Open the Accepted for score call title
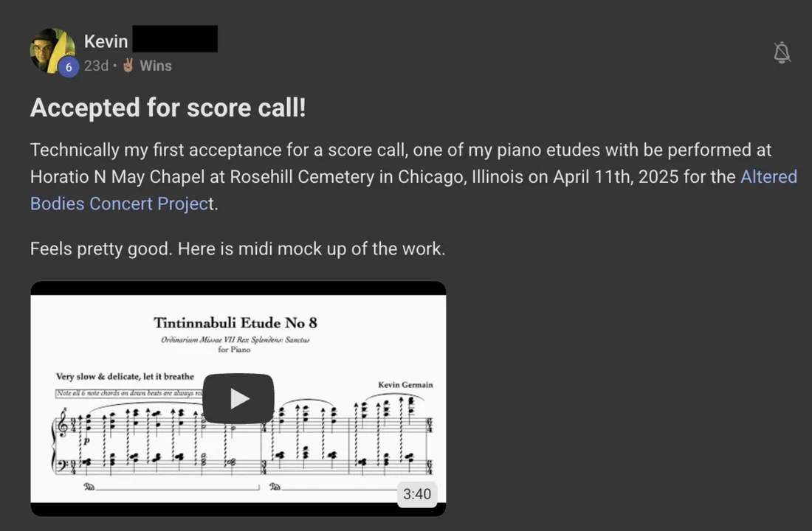 168,108
